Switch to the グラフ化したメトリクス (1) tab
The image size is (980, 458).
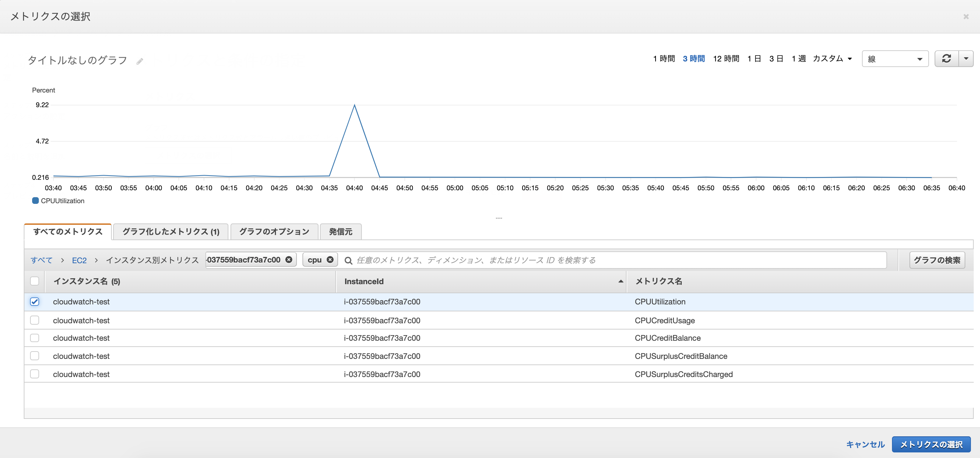pyautogui.click(x=171, y=231)
